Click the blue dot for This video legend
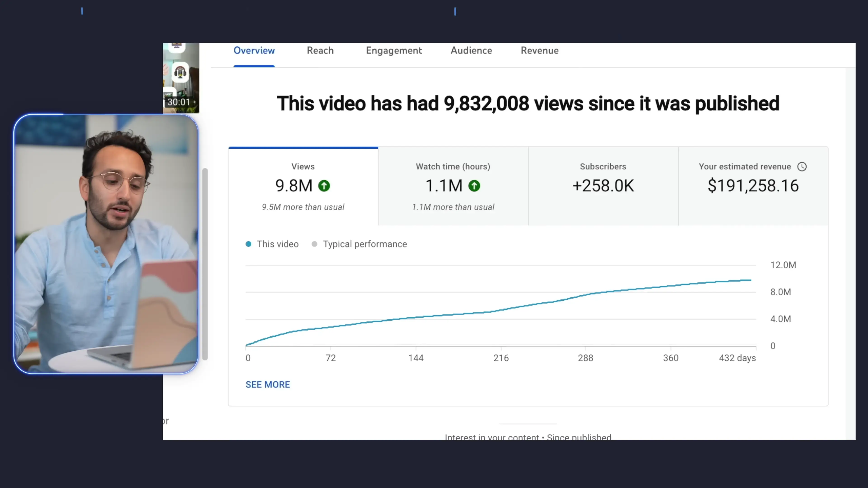The image size is (868, 488). [x=249, y=244]
